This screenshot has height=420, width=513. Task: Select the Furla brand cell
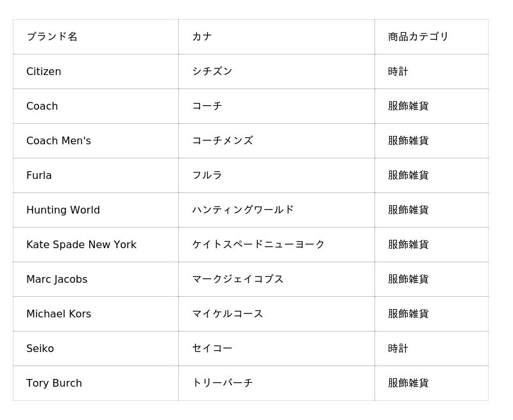tap(39, 175)
